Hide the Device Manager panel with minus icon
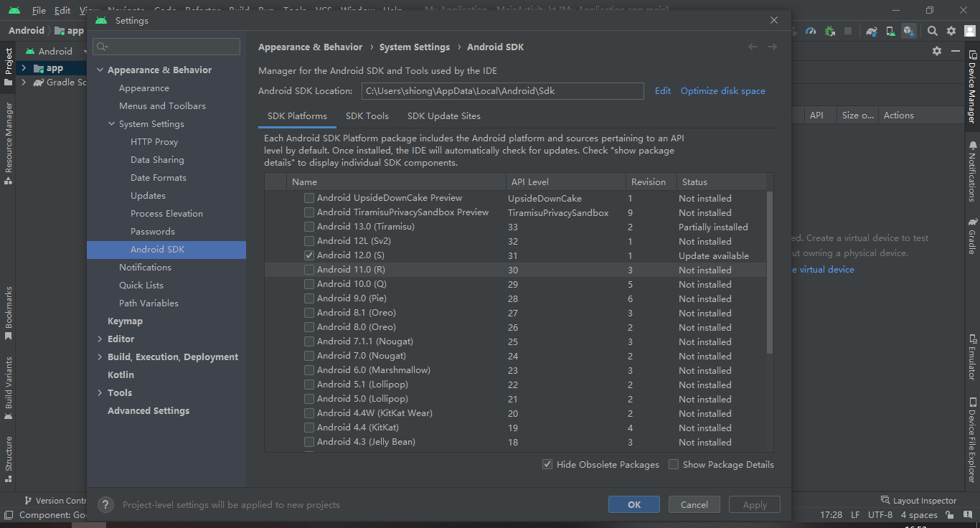The width and height of the screenshot is (980, 528). (955, 51)
